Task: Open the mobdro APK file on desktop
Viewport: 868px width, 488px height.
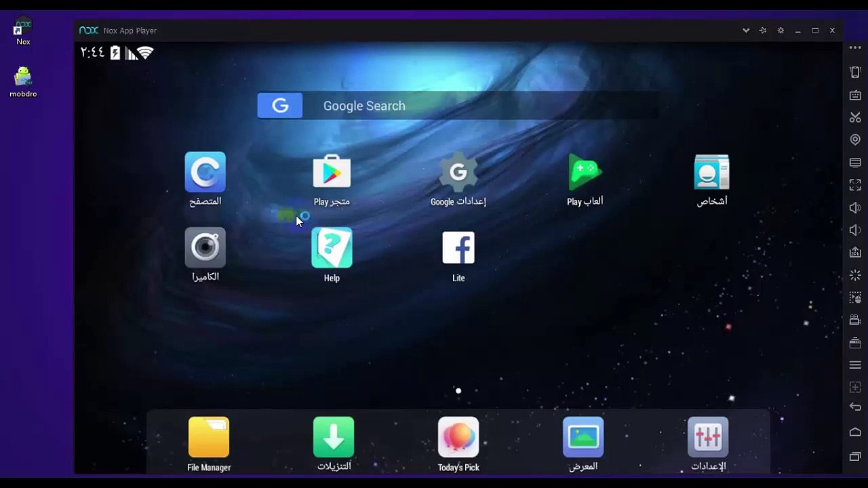Action: (x=23, y=82)
